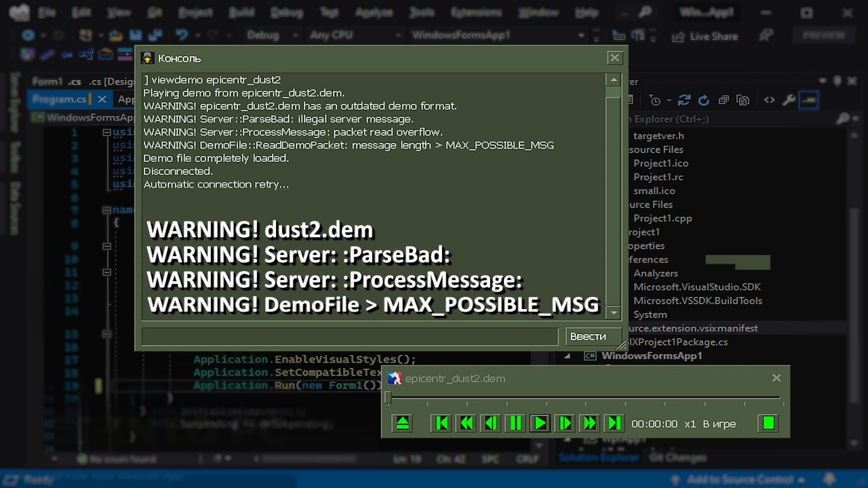The height and width of the screenshot is (488, 868).
Task: Close the Консоль window
Action: (614, 58)
